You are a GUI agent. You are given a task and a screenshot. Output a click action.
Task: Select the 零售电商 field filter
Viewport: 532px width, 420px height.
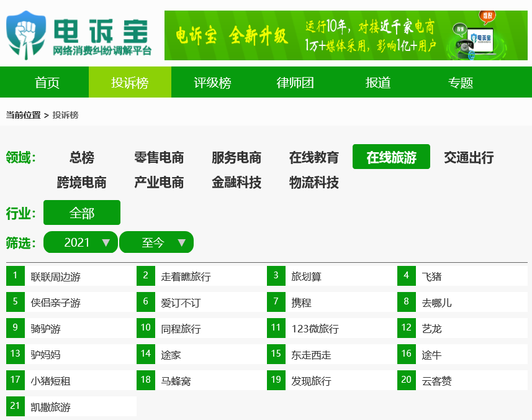tap(159, 157)
